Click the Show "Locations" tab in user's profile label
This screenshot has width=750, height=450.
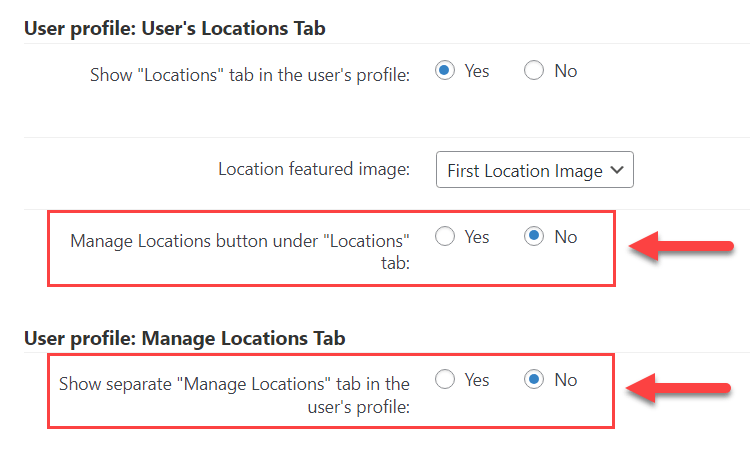coord(250,75)
